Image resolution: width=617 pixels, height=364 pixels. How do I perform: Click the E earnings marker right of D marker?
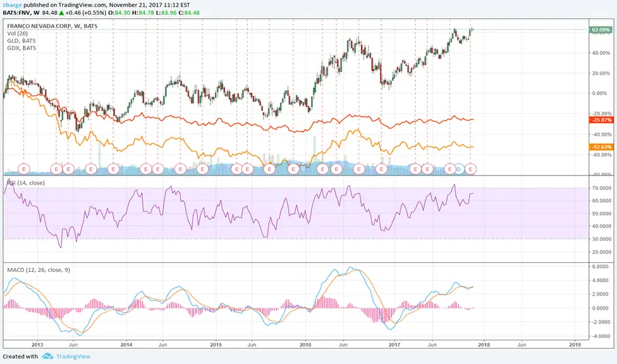(x=471, y=169)
